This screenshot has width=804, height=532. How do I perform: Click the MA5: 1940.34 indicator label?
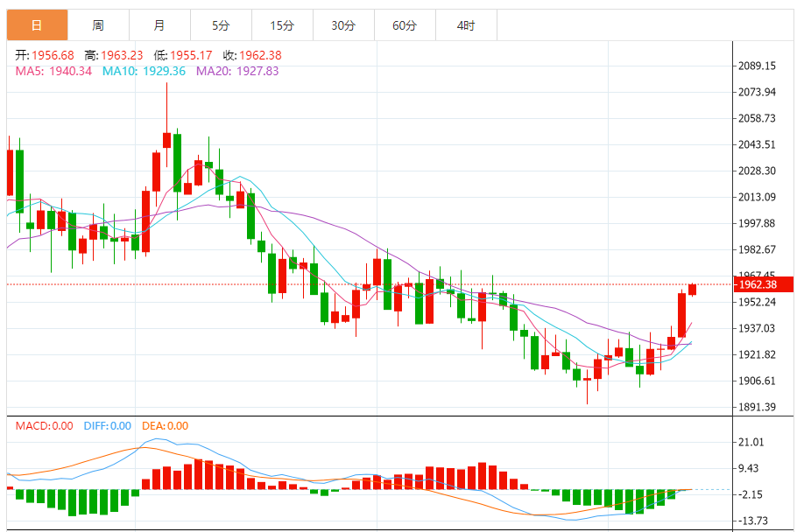point(53,71)
